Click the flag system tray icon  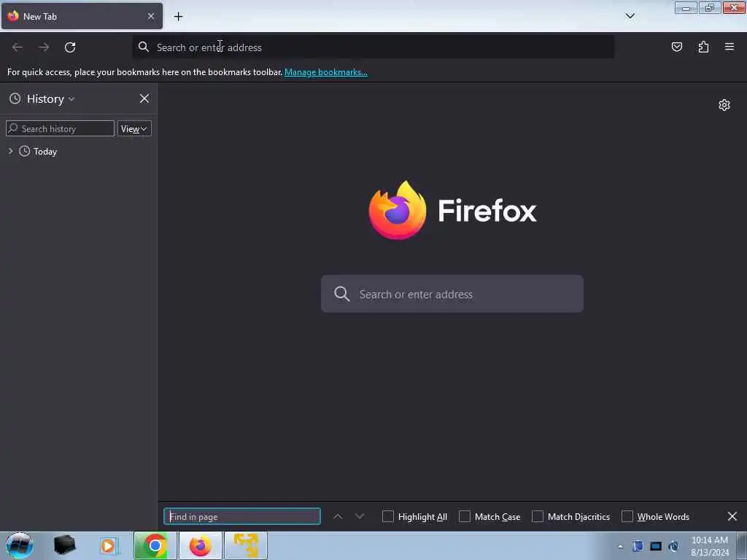[638, 546]
